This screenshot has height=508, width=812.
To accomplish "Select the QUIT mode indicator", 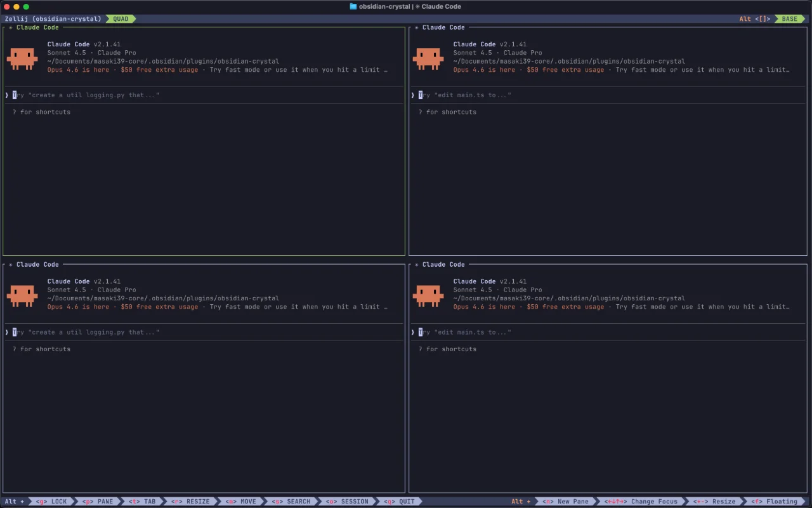I will (x=398, y=501).
